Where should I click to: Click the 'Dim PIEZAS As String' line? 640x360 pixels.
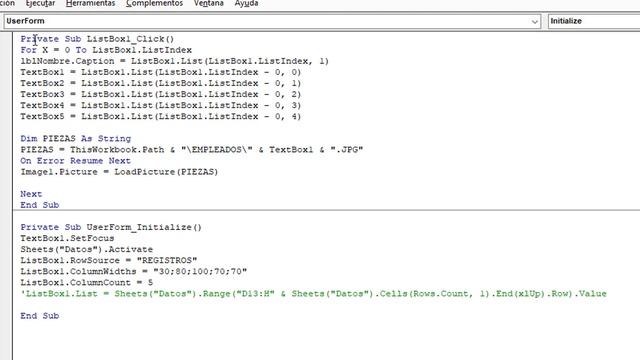[x=76, y=138]
